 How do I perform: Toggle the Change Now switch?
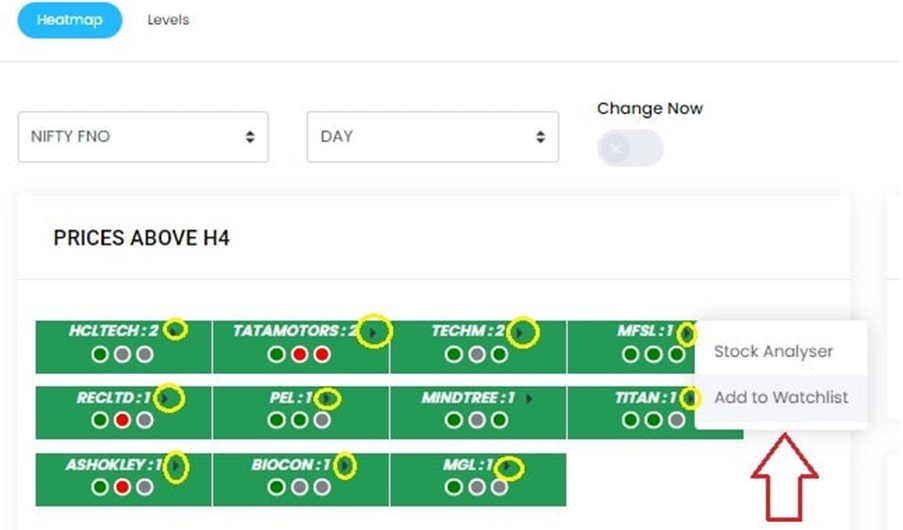coord(630,148)
